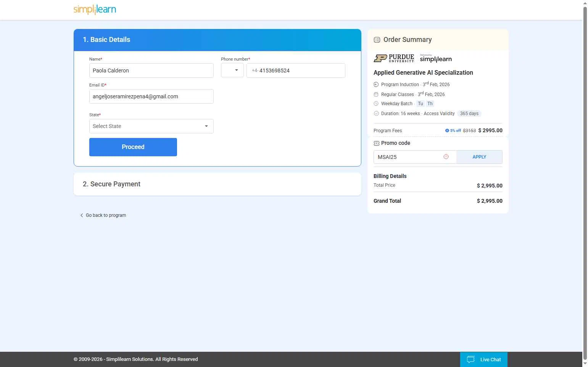Apply the promo code with APPLY
Image resolution: width=588 pixels, height=367 pixels.
[479, 157]
